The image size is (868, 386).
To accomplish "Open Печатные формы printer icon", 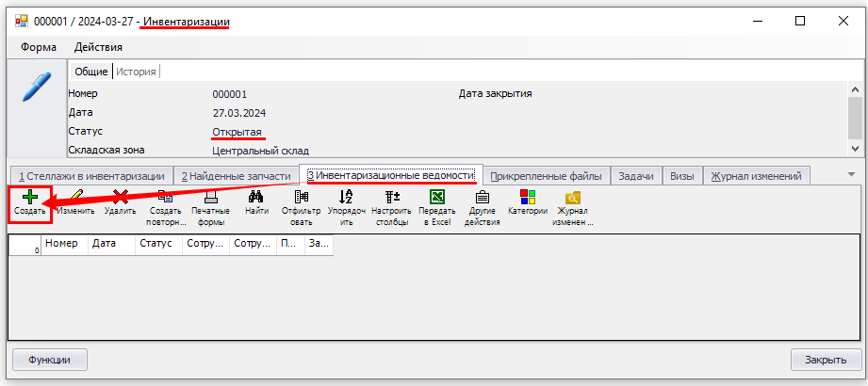I will tap(211, 198).
